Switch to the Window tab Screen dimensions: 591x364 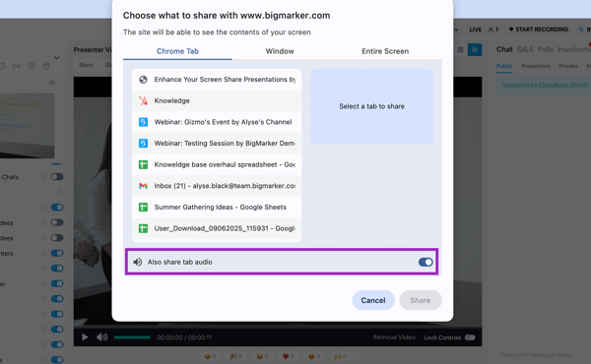(x=280, y=51)
